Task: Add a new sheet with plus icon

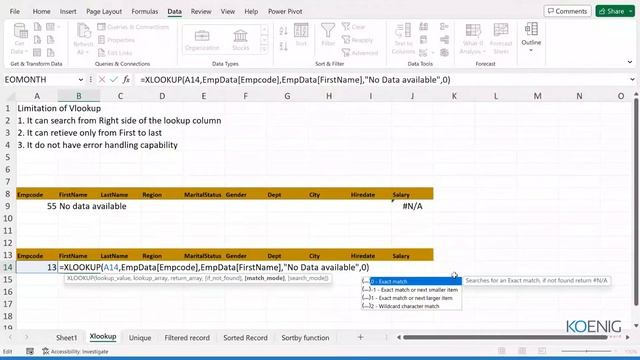Action: pyautogui.click(x=360, y=338)
